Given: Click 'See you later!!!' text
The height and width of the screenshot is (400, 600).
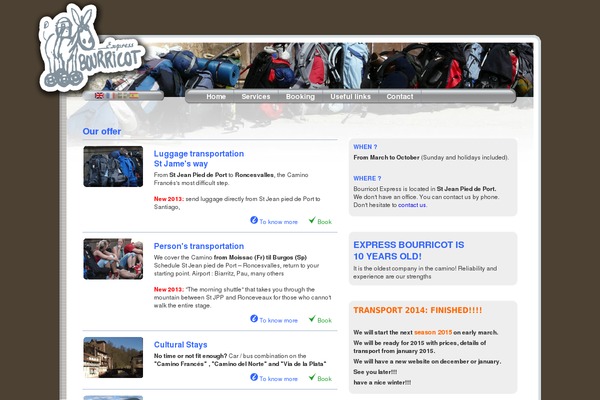Looking at the screenshot, I should coord(375,372).
